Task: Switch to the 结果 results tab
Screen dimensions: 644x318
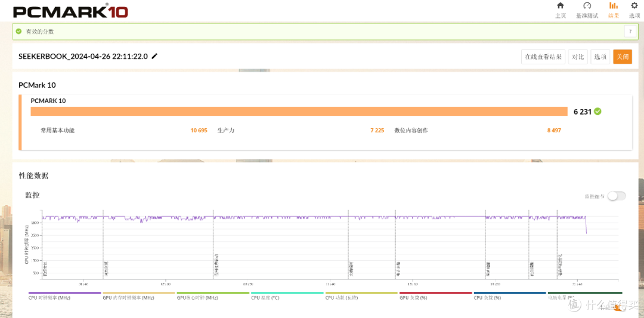Action: pyautogui.click(x=613, y=10)
